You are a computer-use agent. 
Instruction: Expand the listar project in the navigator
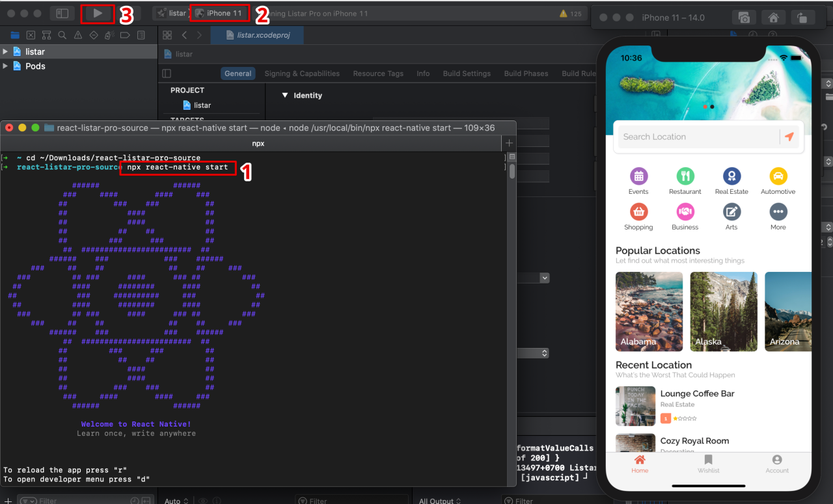[x=5, y=51]
